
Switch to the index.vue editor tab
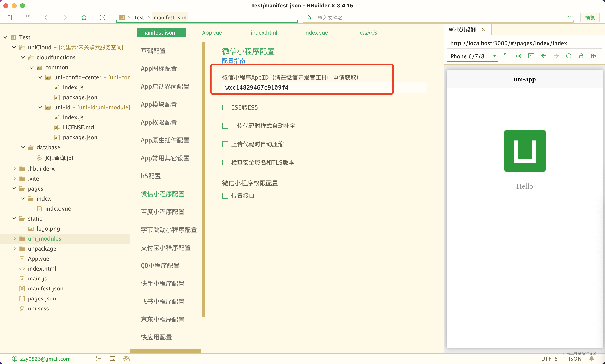(316, 33)
